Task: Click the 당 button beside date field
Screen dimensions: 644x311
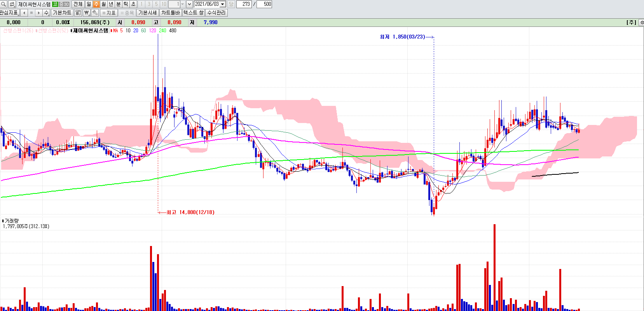Action: coord(231,4)
